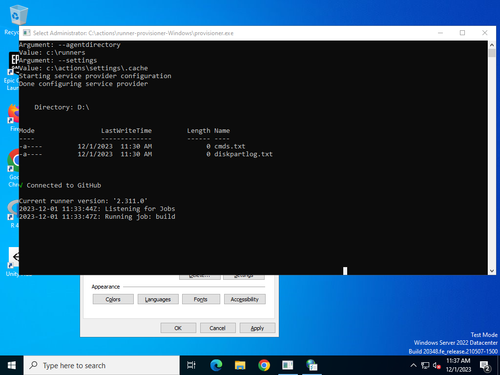This screenshot has width=500, height=375.
Task: Click the 'Done configuring service provider' line
Action: (83, 84)
